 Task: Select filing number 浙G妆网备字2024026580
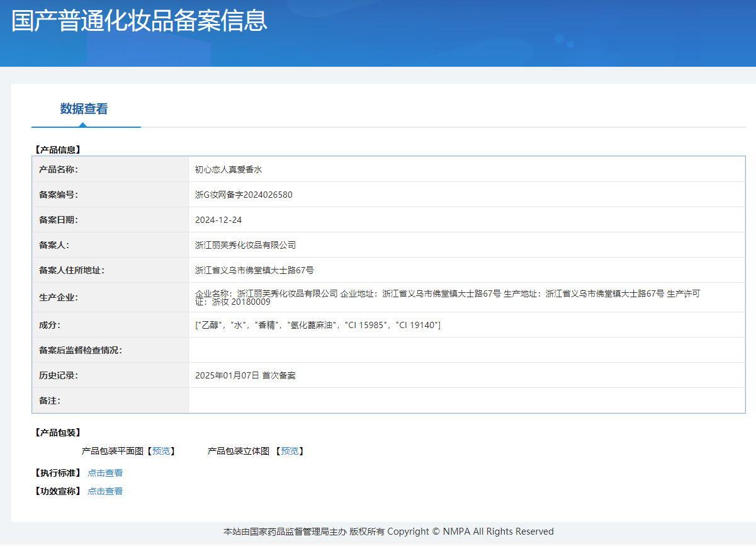(x=244, y=195)
